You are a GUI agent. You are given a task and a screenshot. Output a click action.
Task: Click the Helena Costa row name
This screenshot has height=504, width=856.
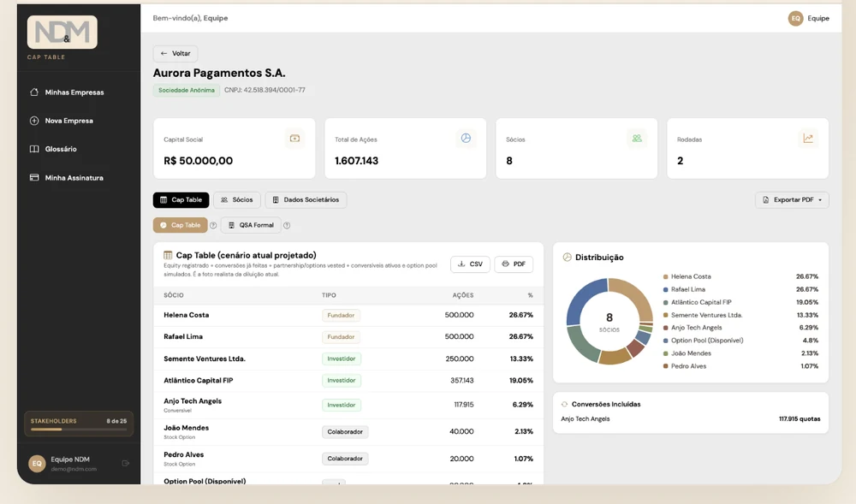click(x=186, y=315)
